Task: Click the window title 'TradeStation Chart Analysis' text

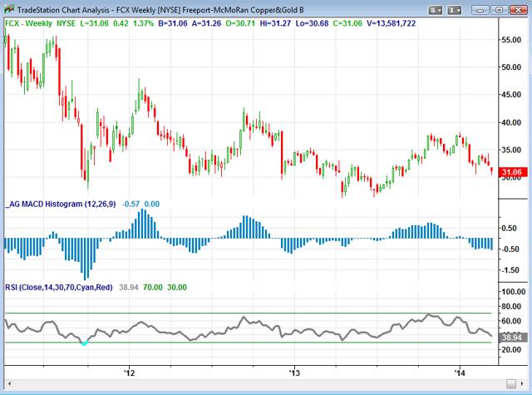Action: pos(63,10)
